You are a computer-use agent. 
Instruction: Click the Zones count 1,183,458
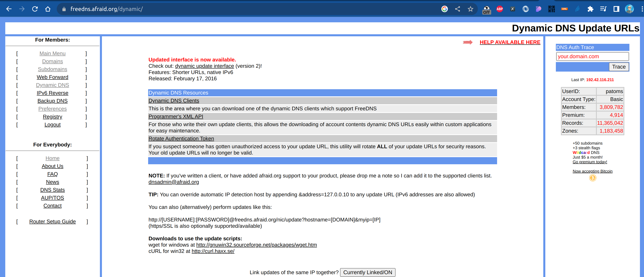611,131
